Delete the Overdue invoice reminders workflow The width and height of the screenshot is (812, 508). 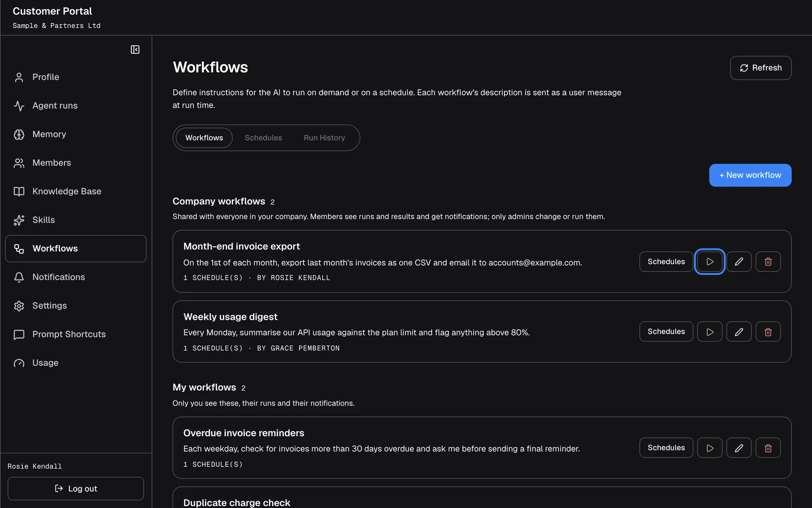click(x=768, y=448)
